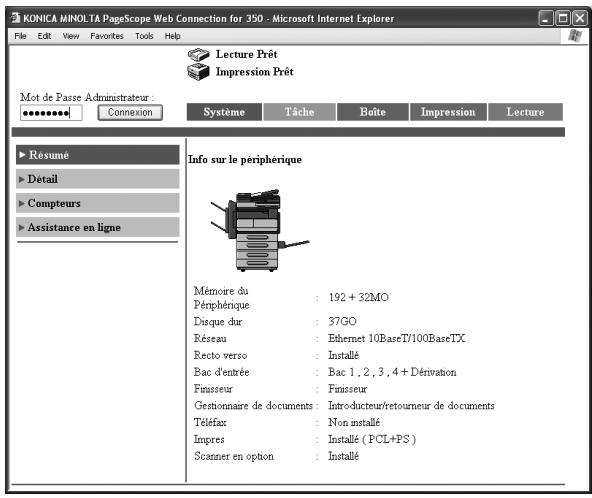The width and height of the screenshot is (592, 498).
Task: Click the 'Téléfax' label
Action: click(x=210, y=422)
